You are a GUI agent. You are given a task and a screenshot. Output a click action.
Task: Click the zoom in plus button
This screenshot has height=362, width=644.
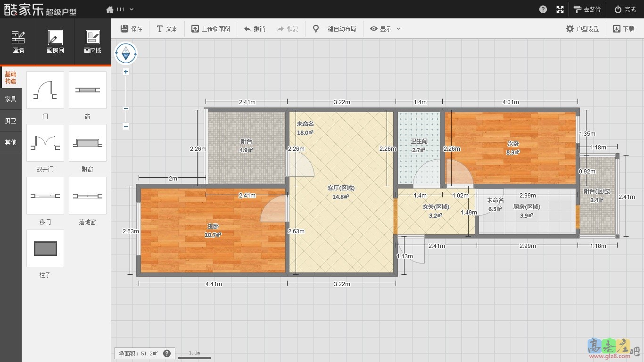tap(126, 72)
